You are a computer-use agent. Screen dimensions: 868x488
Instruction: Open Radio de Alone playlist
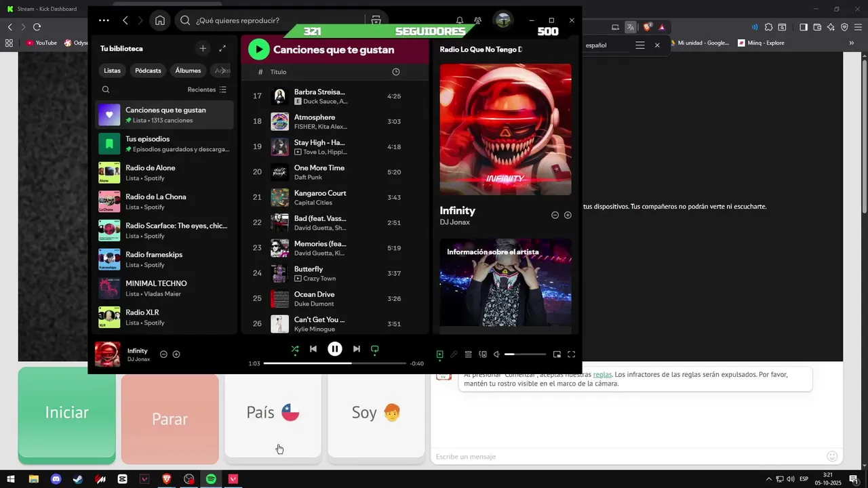165,172
